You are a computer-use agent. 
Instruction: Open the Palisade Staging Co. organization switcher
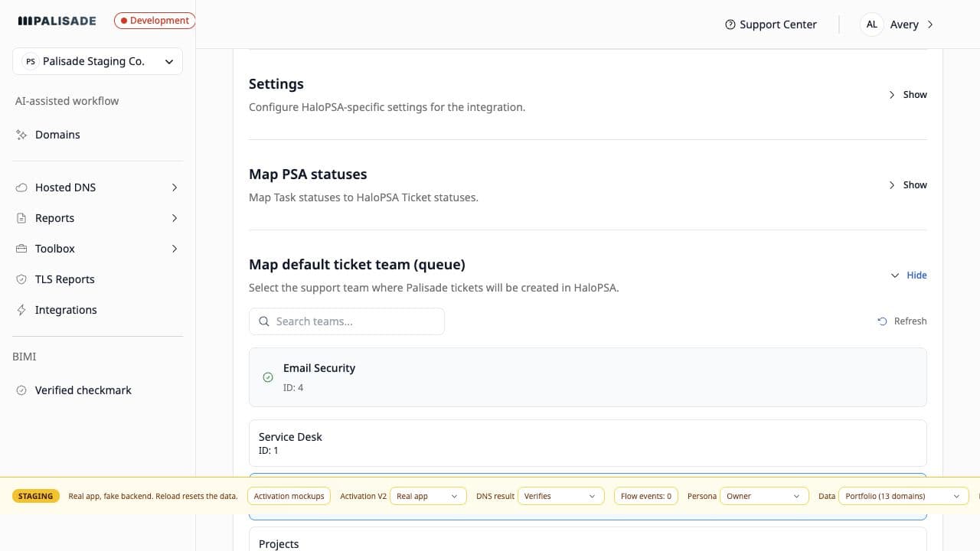click(x=97, y=61)
